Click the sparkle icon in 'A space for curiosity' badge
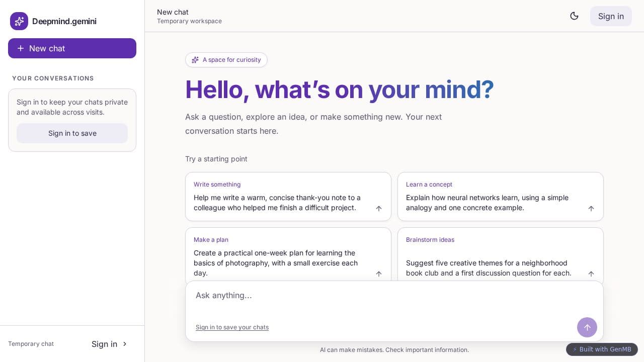 (195, 60)
